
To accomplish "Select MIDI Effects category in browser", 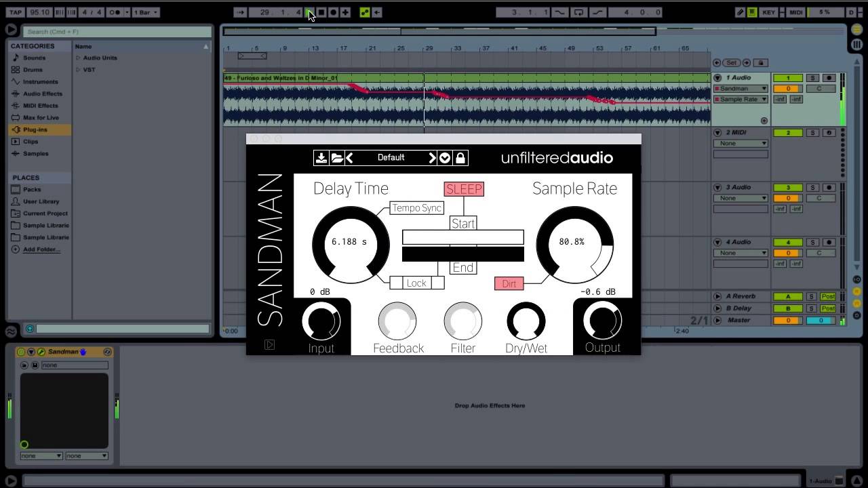I will coord(40,106).
